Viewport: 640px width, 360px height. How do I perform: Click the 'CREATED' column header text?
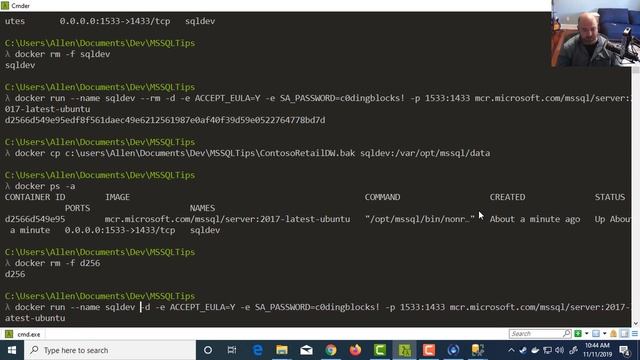[507, 197]
